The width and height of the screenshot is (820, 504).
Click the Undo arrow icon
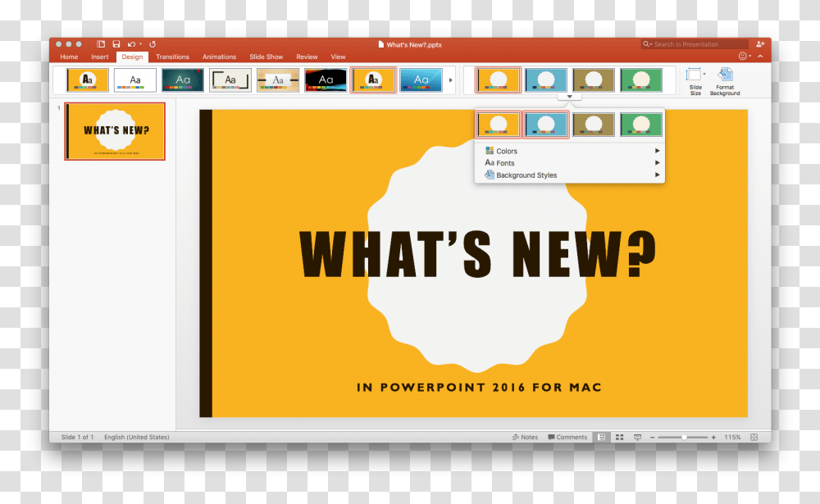point(131,44)
